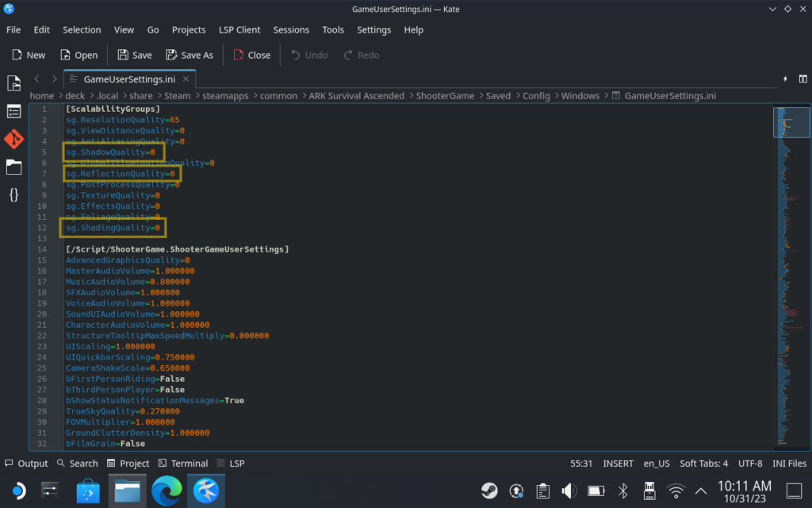Open the Edit menu

point(41,29)
